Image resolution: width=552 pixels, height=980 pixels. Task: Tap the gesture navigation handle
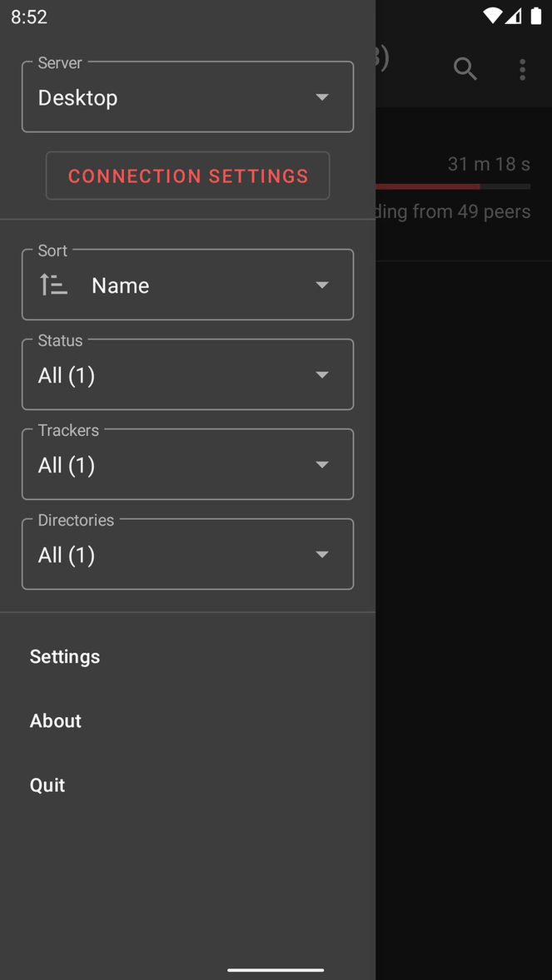[x=275, y=969]
